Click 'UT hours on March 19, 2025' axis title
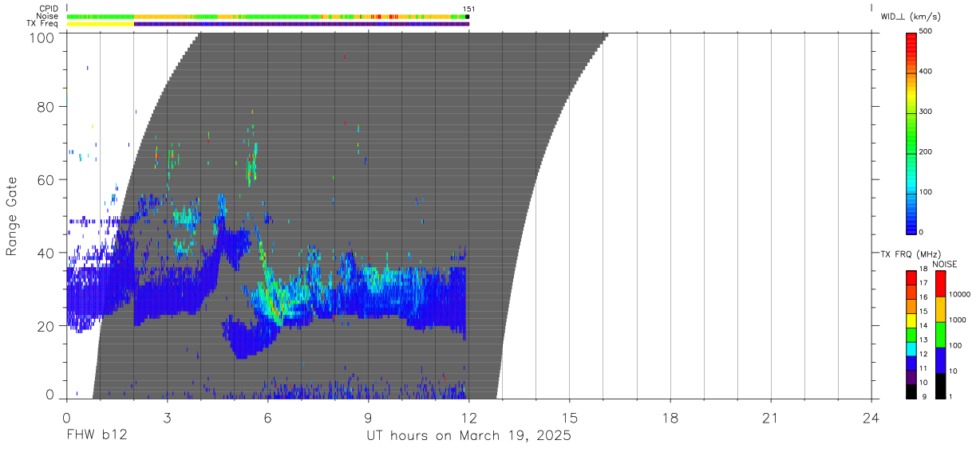The height and width of the screenshot is (452, 980). coord(469,436)
